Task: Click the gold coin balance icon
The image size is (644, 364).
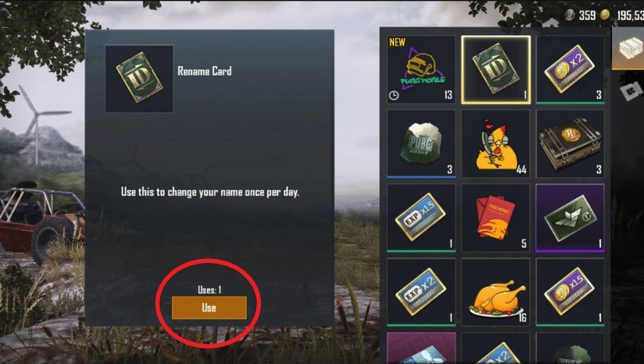Action: click(605, 15)
